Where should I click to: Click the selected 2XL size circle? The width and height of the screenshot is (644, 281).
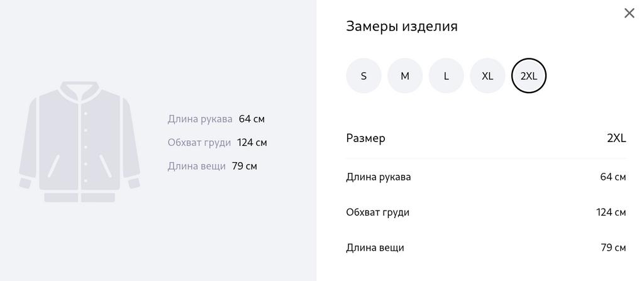tap(529, 76)
